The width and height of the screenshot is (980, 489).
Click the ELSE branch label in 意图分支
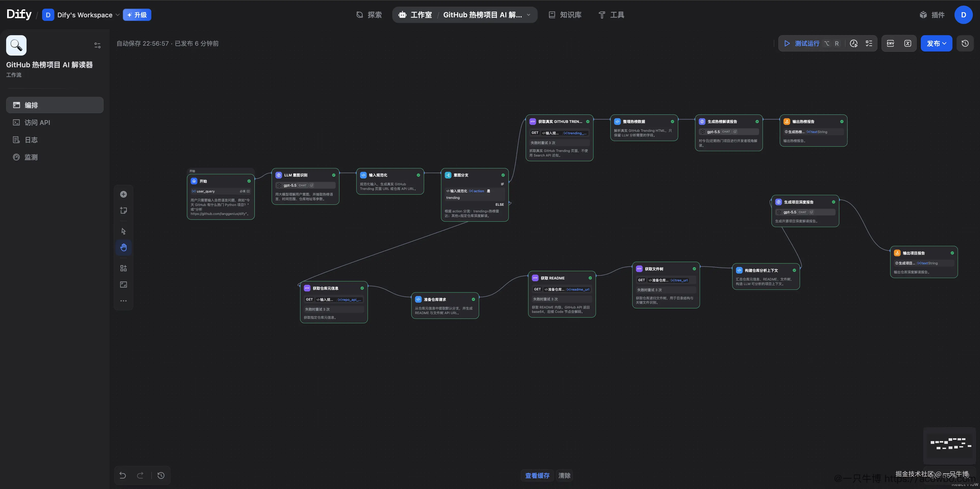tap(499, 204)
